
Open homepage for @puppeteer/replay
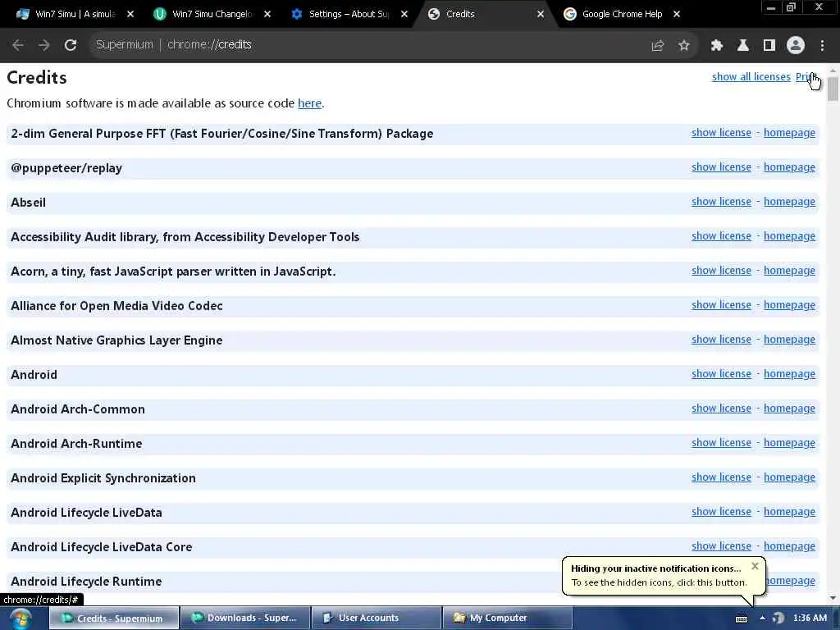(x=789, y=167)
